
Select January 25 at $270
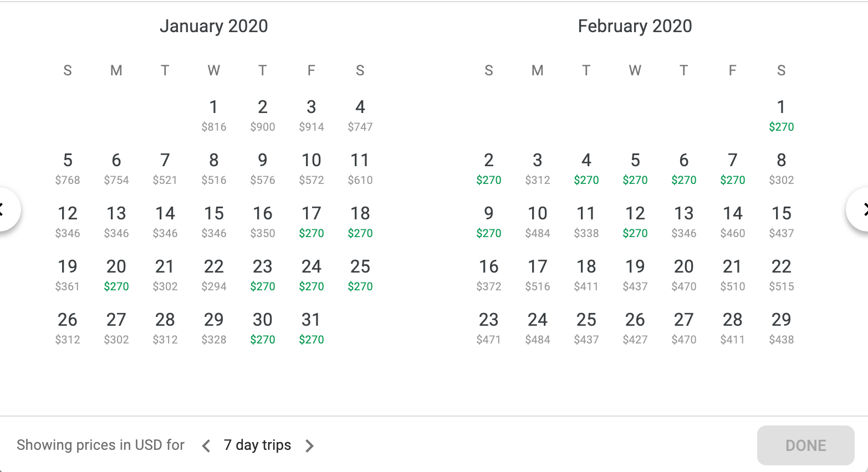click(360, 274)
